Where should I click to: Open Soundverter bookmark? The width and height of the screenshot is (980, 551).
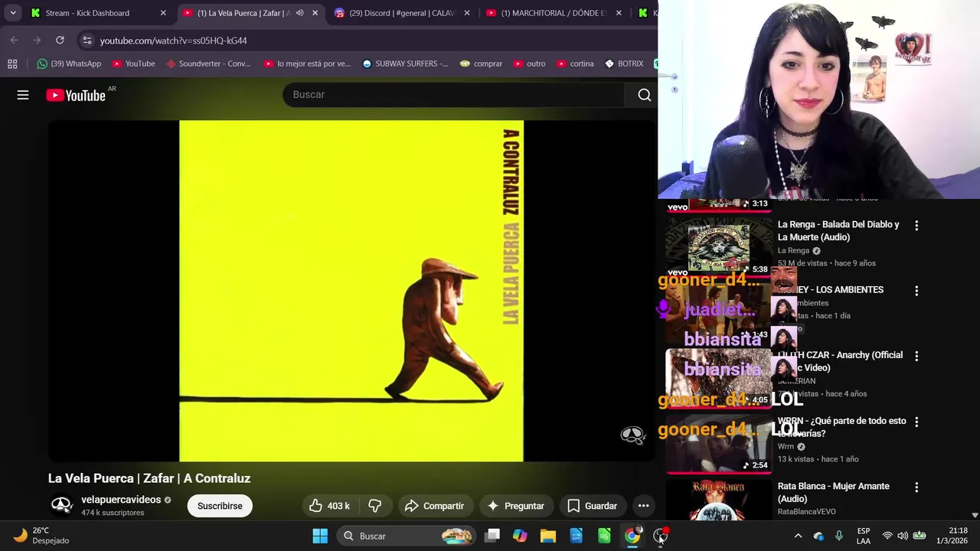[x=207, y=64]
